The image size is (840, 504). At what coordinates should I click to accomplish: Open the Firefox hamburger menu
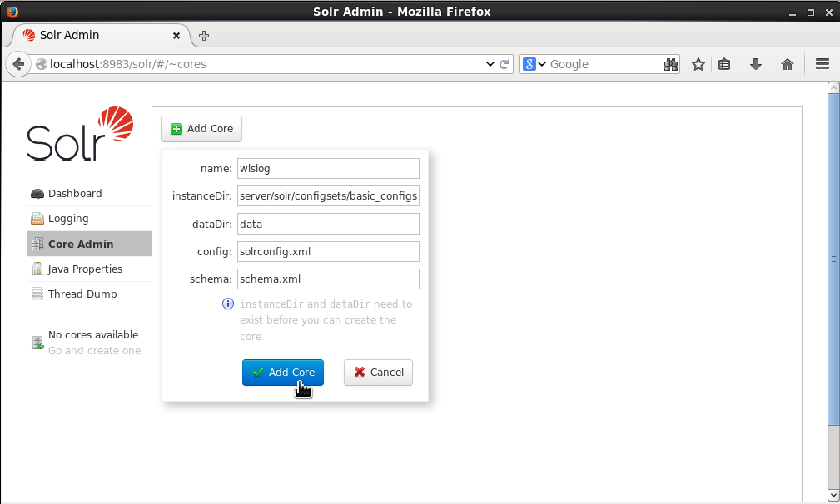click(x=823, y=64)
